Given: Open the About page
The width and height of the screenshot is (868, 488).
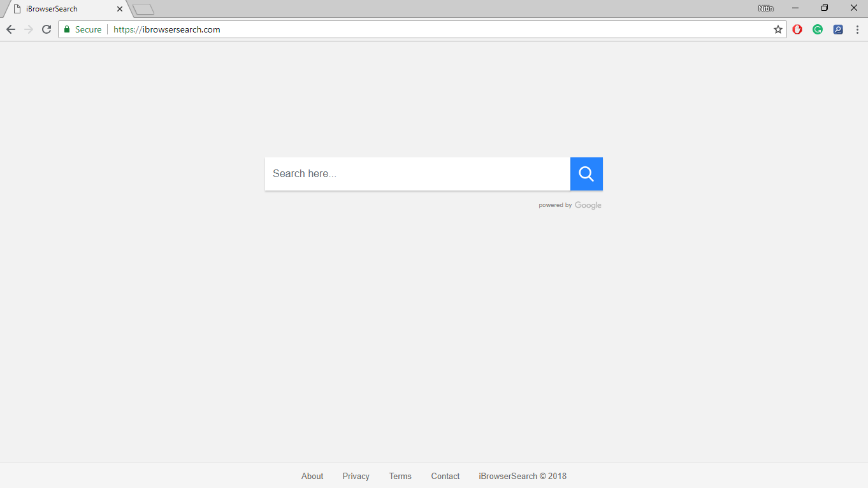Looking at the screenshot, I should click(x=312, y=476).
